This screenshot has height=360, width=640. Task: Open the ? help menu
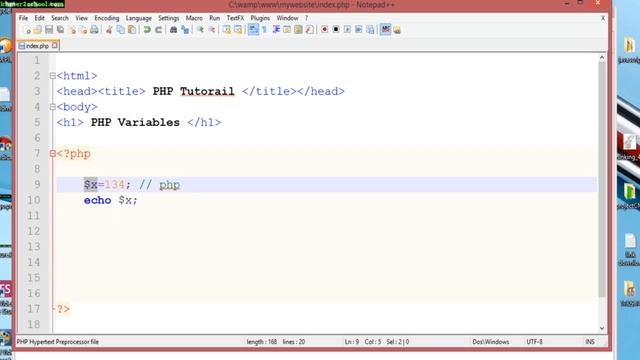coord(307,18)
